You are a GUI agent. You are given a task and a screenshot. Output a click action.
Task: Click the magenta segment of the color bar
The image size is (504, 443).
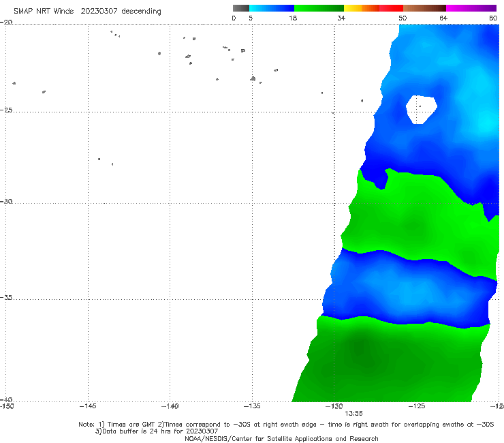coord(471,8)
